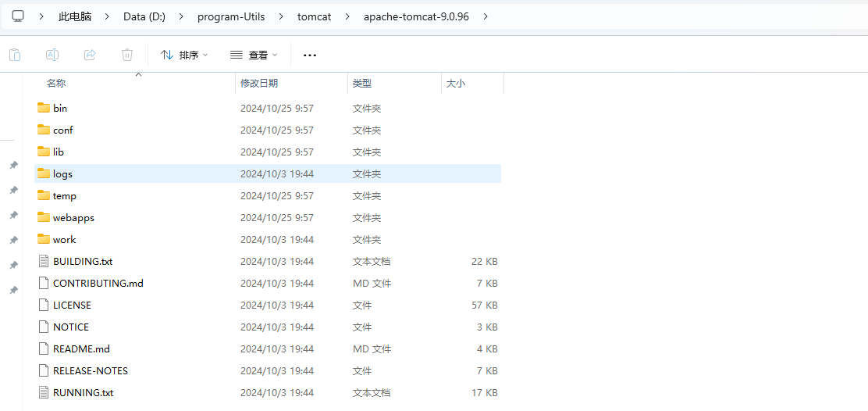The width and height of the screenshot is (868, 411).
Task: Click the paste clipboard toolbar icon
Action: click(15, 55)
